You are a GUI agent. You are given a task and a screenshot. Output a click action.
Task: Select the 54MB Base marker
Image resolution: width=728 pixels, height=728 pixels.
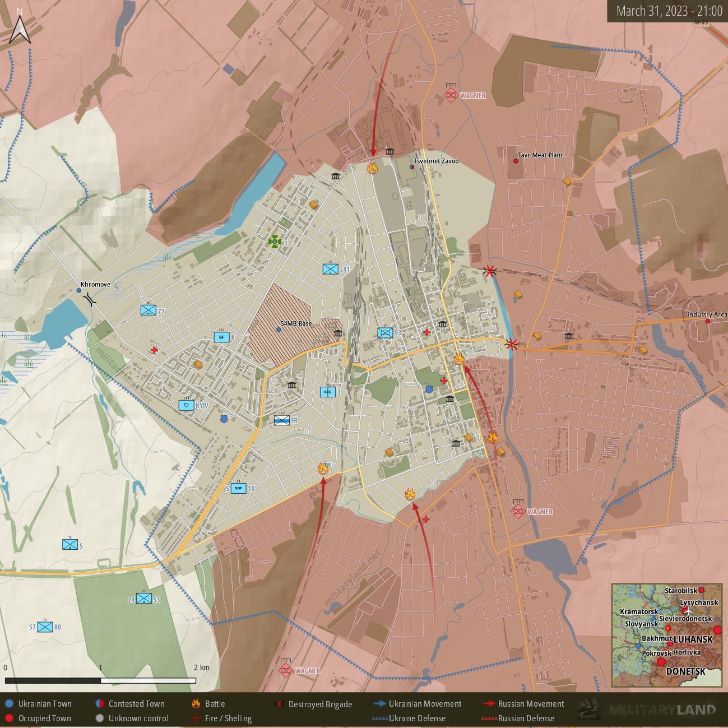[279, 330]
